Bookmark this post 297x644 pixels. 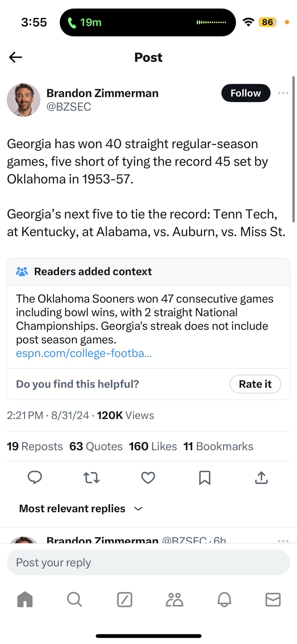[x=205, y=478]
